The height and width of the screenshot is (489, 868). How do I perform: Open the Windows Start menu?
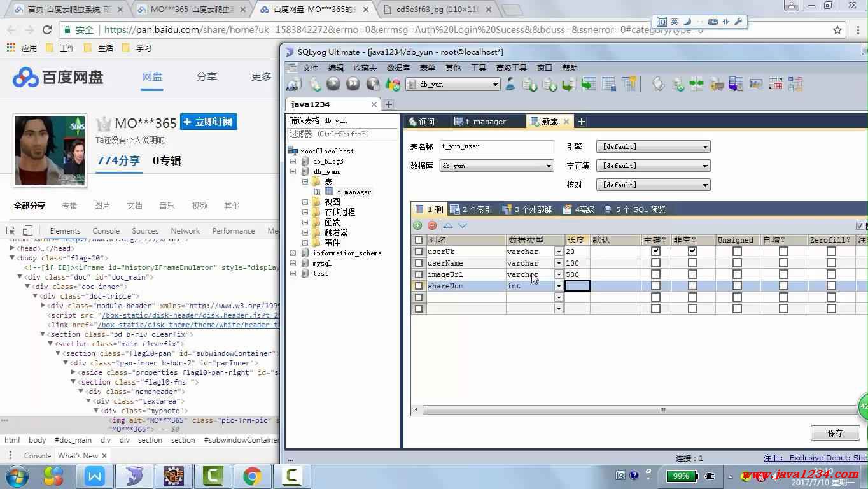click(x=17, y=476)
